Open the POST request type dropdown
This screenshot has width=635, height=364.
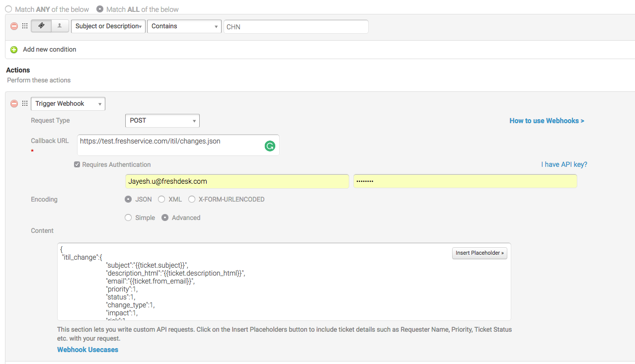pos(162,120)
